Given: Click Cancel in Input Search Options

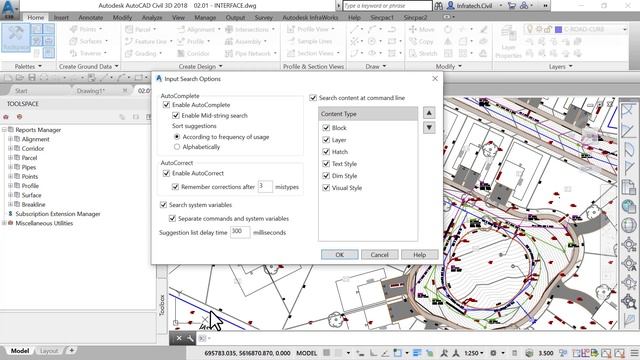Looking at the screenshot, I should pos(380,255).
